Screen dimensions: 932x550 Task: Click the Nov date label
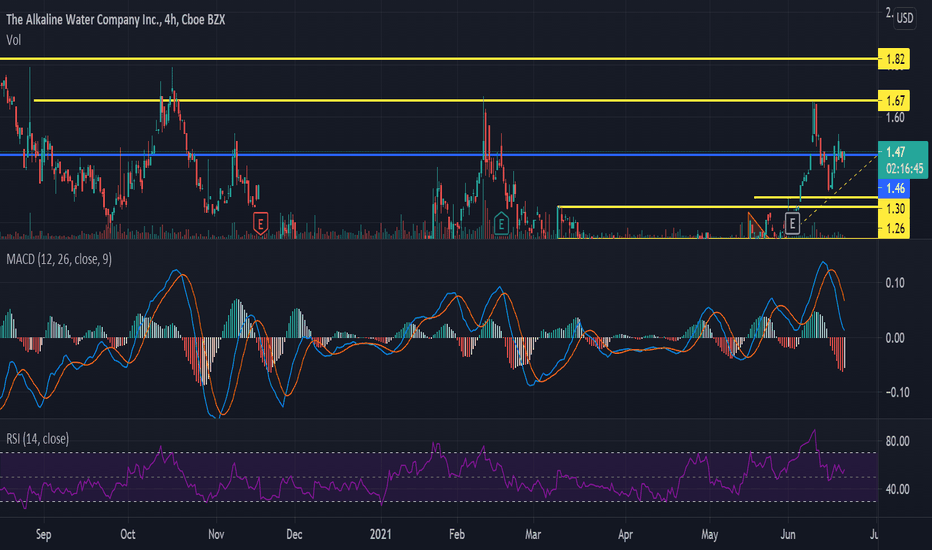[216, 534]
